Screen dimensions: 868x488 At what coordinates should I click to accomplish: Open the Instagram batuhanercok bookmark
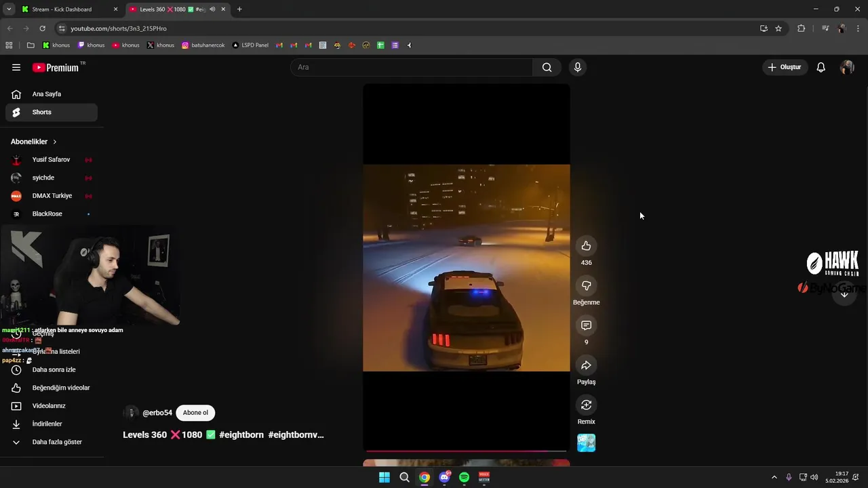pyautogui.click(x=203, y=45)
